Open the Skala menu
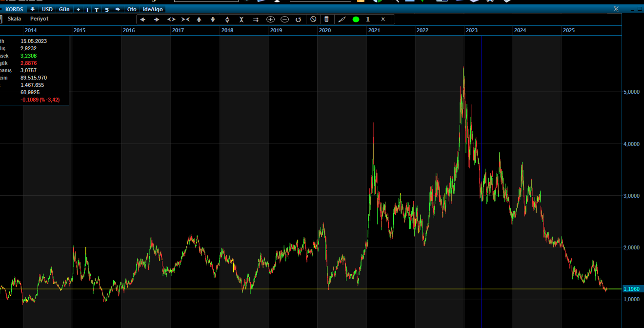Screen dimensions: 644x328 pos(15,19)
